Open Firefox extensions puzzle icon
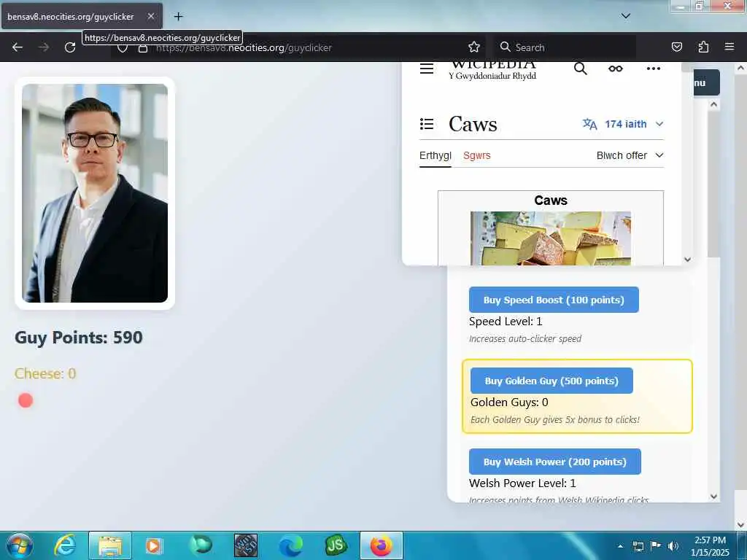This screenshot has width=747, height=560. pos(703,47)
